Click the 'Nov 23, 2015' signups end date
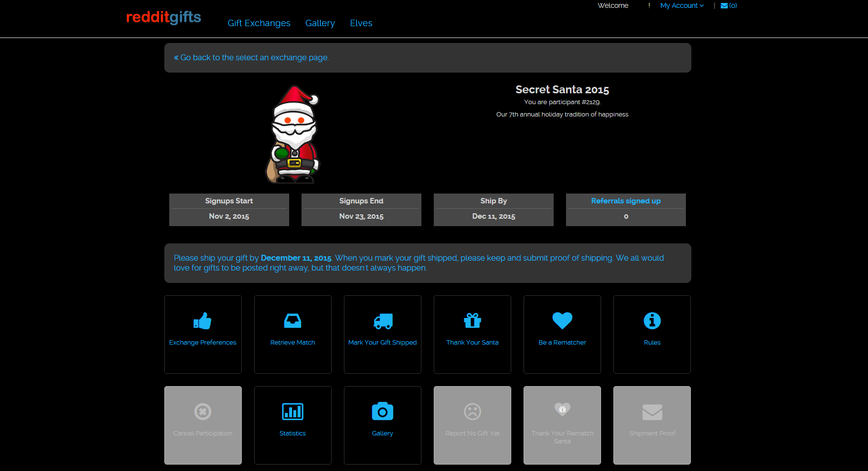Viewport: 868px width, 471px height. click(361, 216)
